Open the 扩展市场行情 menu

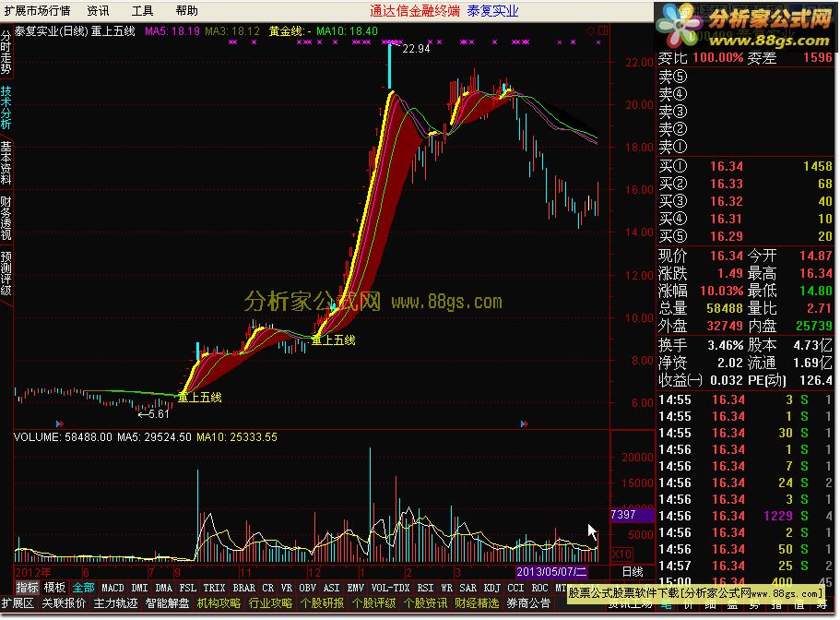(x=37, y=11)
